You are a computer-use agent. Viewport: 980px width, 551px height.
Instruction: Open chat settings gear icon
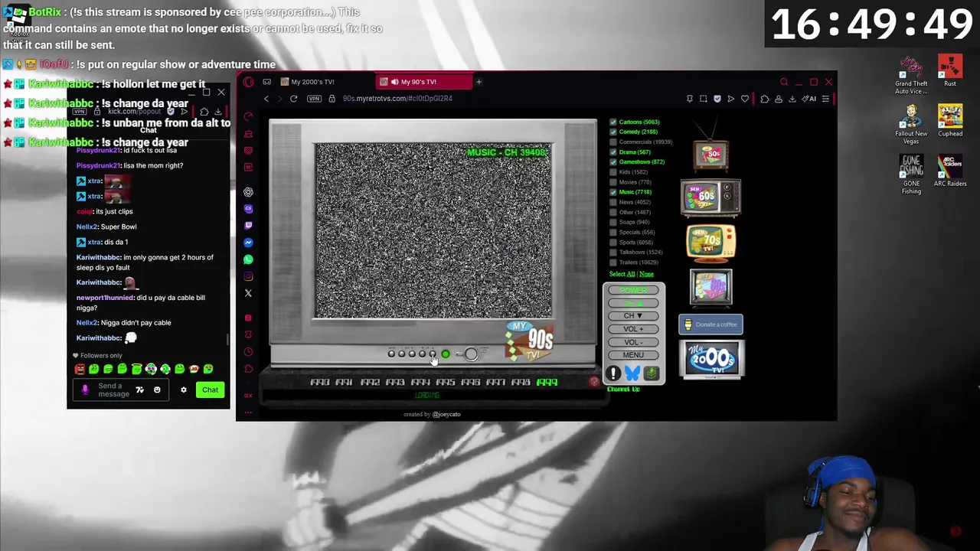[184, 390]
